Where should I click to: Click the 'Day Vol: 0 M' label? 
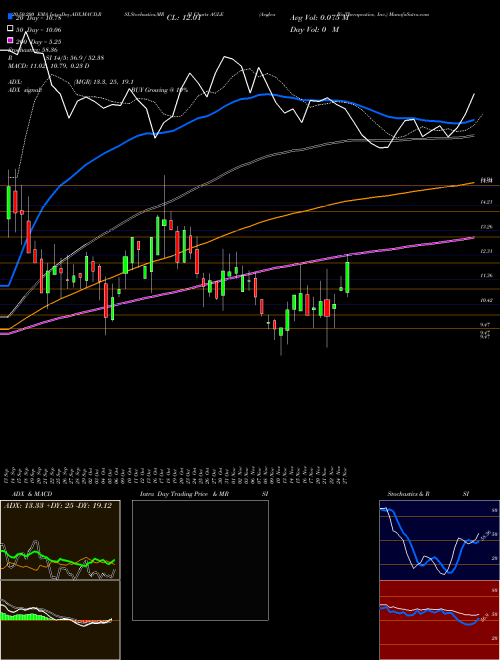tap(314, 29)
